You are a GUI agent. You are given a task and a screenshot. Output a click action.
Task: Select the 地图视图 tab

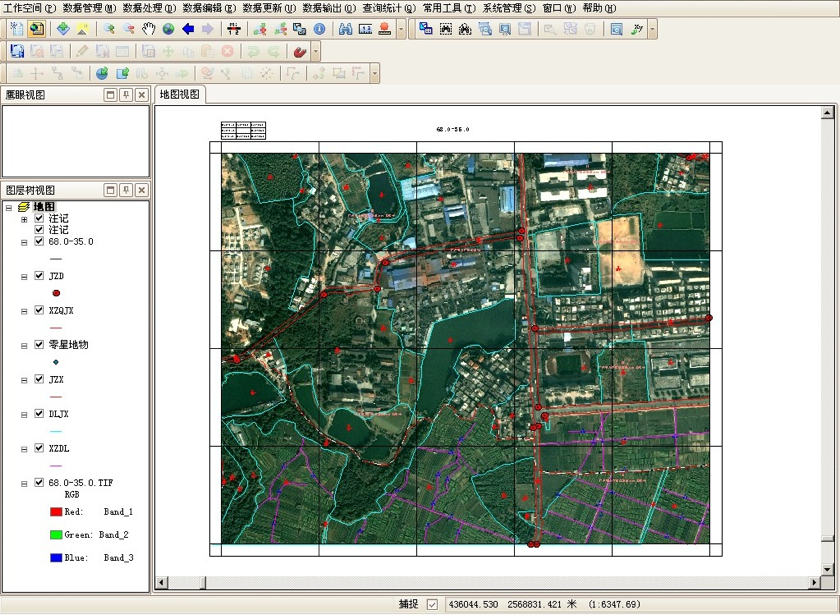click(180, 95)
